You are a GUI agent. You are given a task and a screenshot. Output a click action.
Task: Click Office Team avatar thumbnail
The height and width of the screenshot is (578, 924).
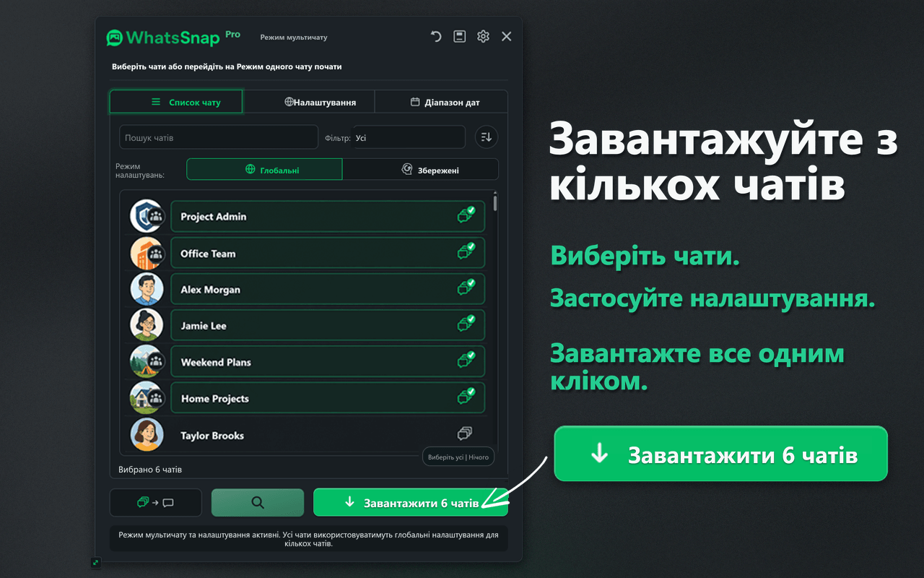tap(147, 253)
